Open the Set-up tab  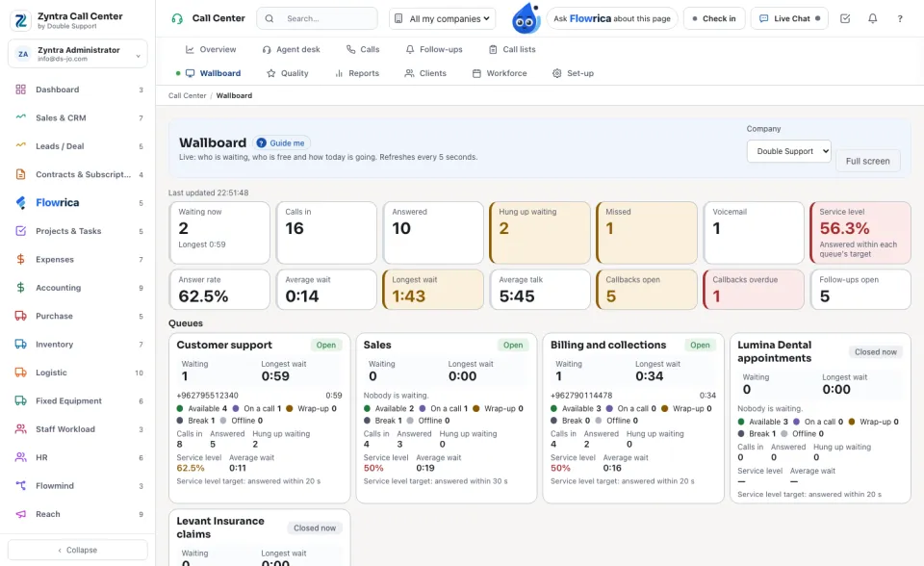[x=574, y=73]
